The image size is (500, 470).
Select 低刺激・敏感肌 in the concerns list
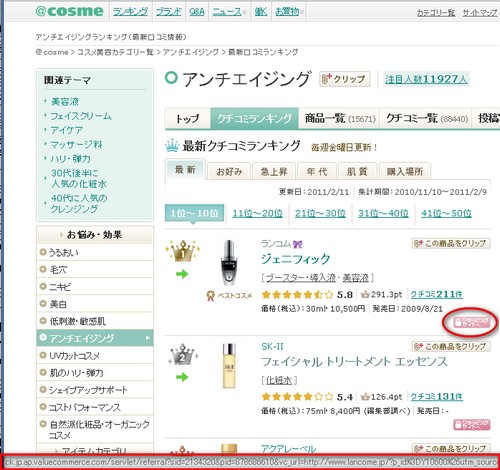(x=95, y=321)
